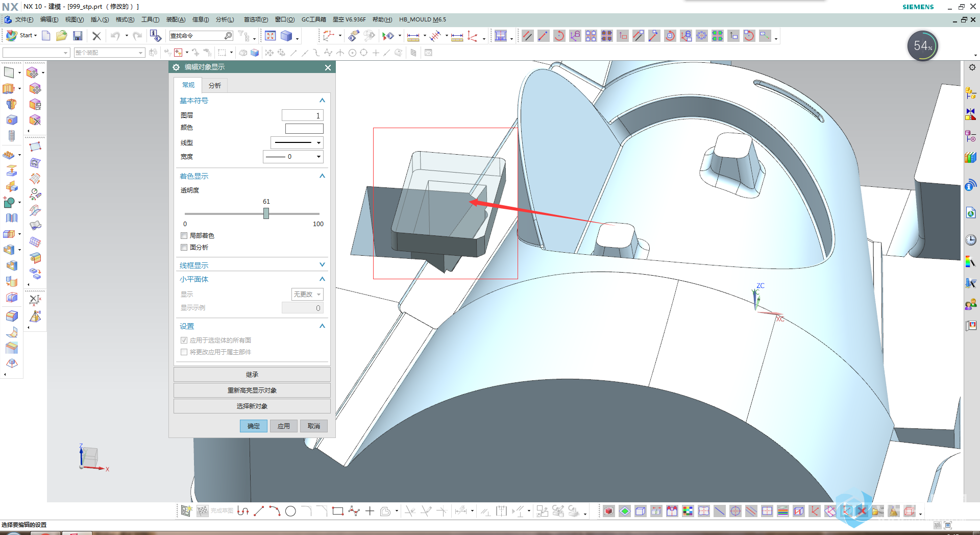The height and width of the screenshot is (535, 980).
Task: Click the object information icon
Action: pyautogui.click(x=155, y=36)
